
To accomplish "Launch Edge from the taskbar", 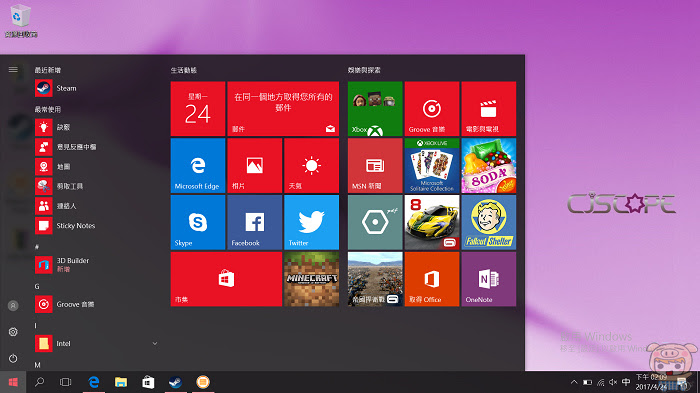I will tap(94, 382).
